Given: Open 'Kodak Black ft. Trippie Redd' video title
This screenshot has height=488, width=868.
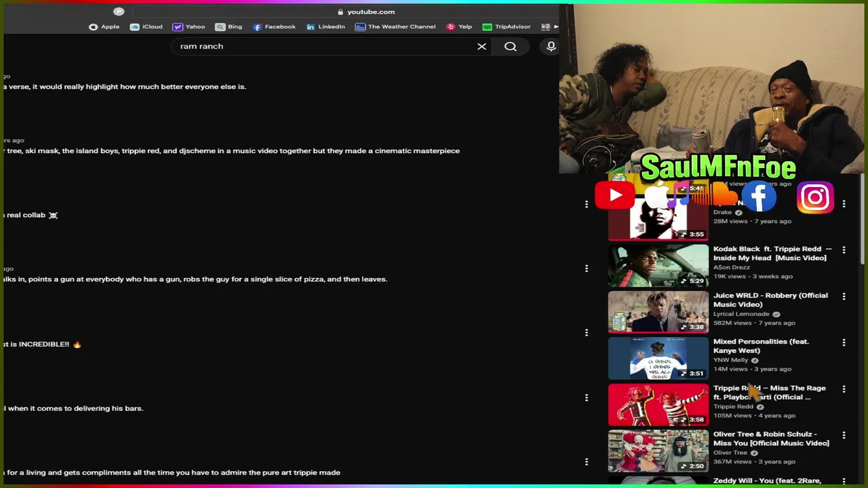Looking at the screenshot, I should point(772,253).
